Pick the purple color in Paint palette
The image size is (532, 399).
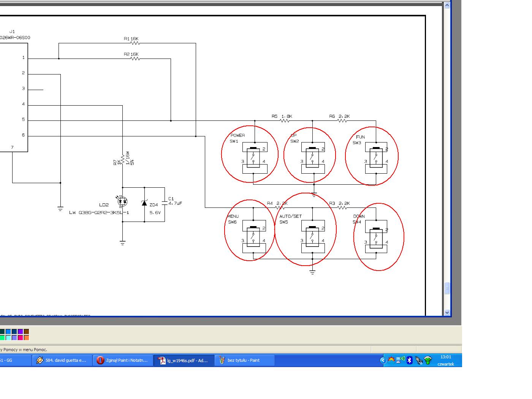click(x=20, y=332)
